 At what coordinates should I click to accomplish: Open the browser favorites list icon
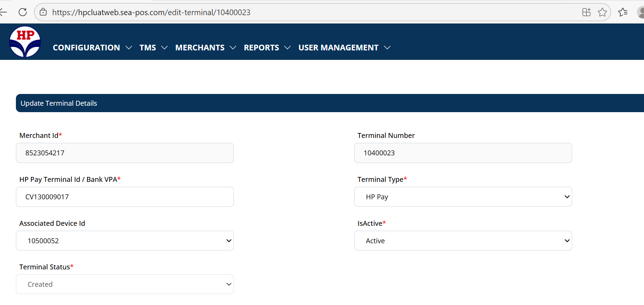pyautogui.click(x=622, y=12)
